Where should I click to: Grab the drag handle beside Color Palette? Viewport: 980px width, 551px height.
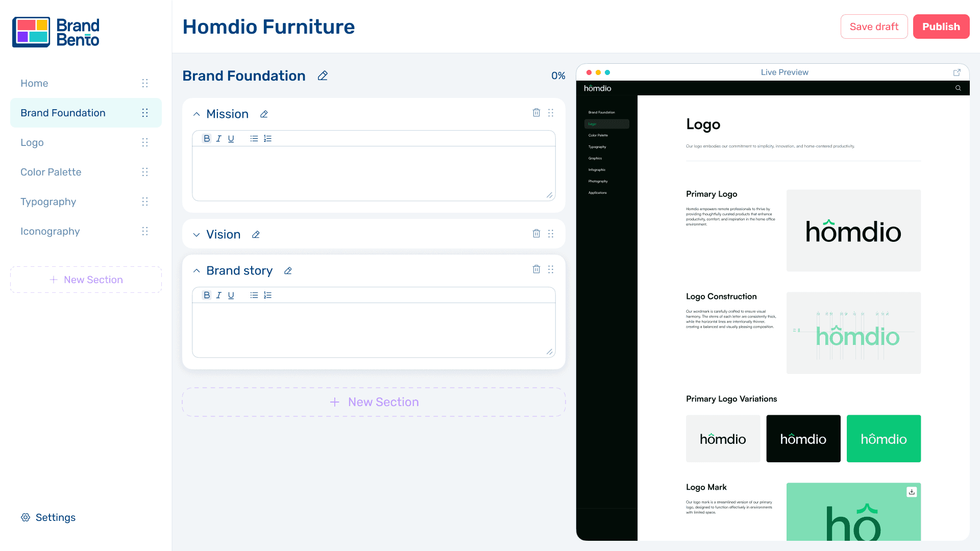click(145, 172)
